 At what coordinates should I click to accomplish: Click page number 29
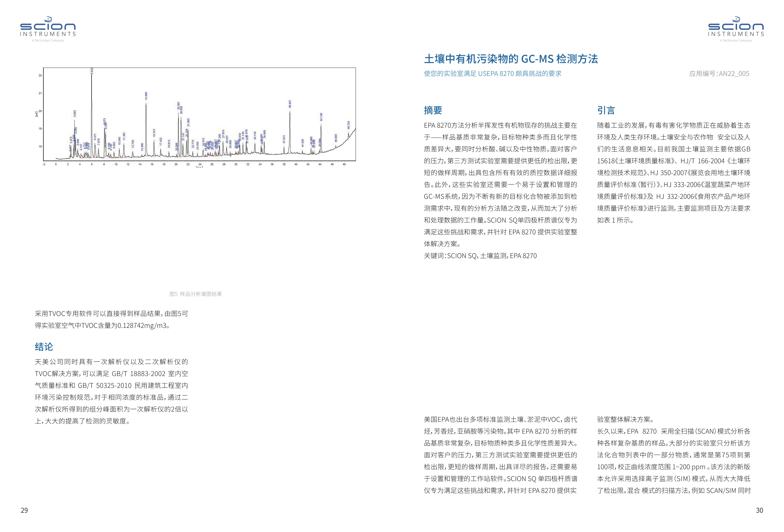click(24, 510)
